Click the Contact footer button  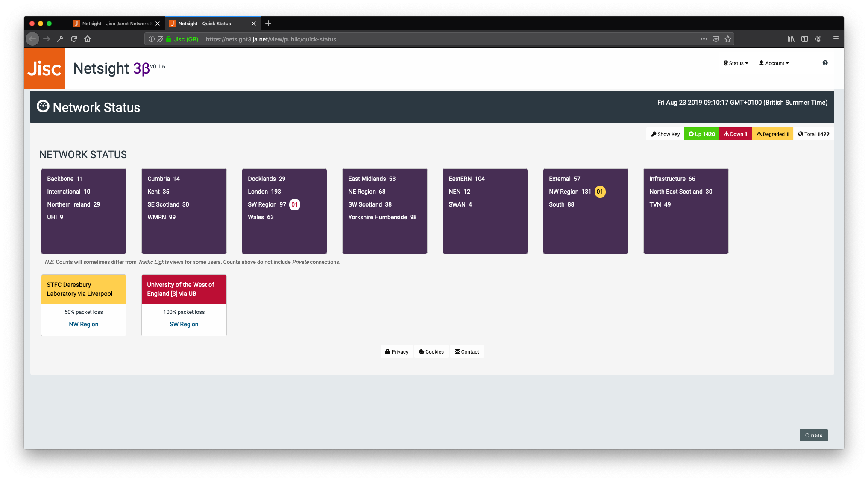coord(466,351)
